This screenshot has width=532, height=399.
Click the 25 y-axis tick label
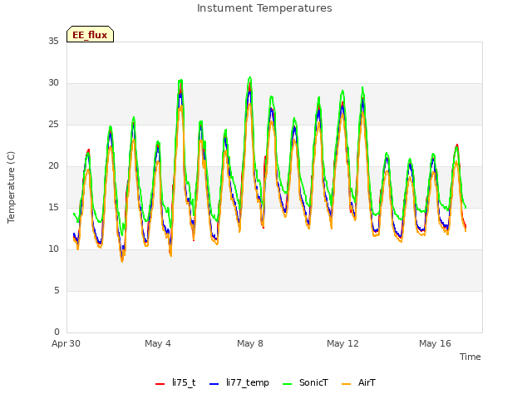pos(53,125)
